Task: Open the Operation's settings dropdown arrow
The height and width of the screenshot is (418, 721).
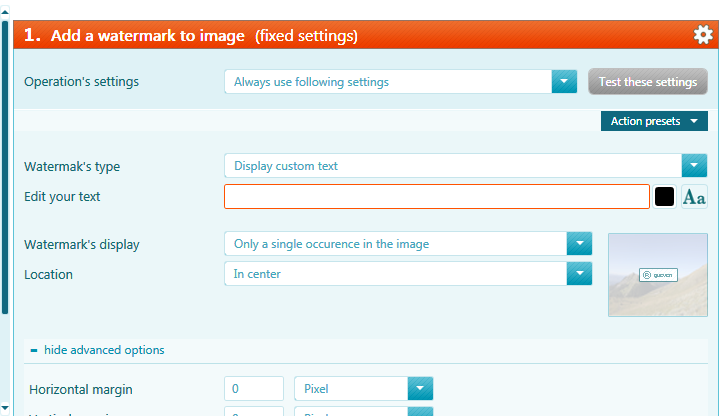Action: point(564,82)
